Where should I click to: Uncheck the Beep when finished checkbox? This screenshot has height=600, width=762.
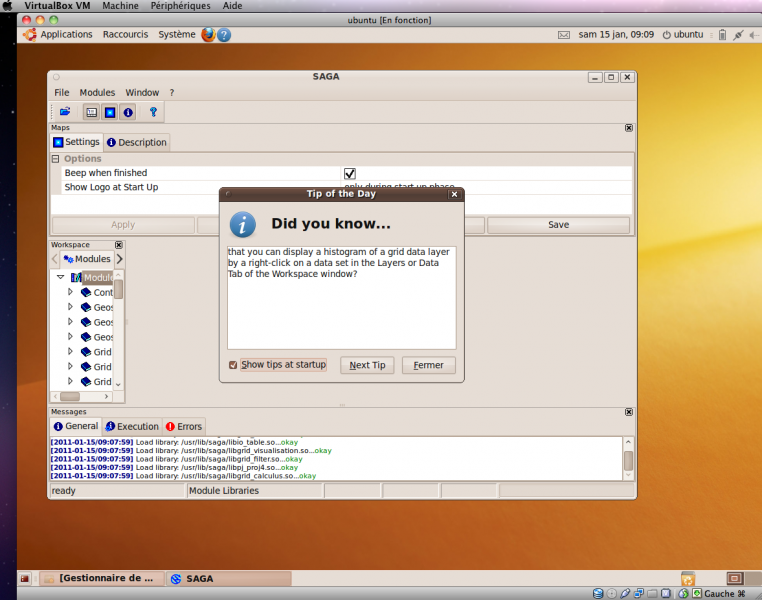350,173
